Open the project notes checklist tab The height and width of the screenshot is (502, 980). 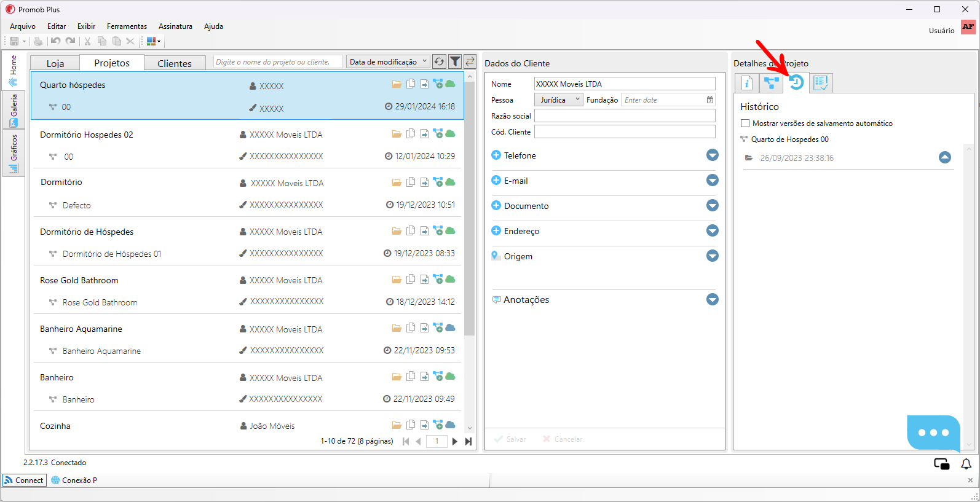pos(821,83)
